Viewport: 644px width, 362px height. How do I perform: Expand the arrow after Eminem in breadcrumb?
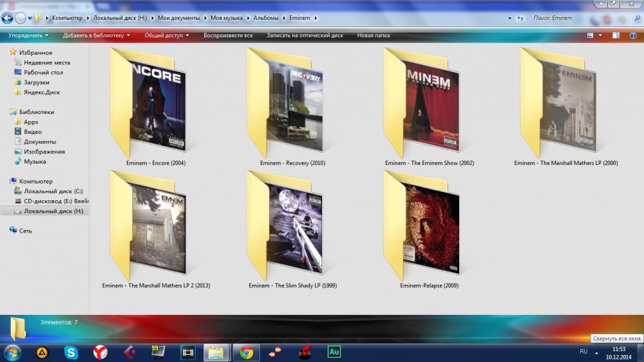coord(316,18)
